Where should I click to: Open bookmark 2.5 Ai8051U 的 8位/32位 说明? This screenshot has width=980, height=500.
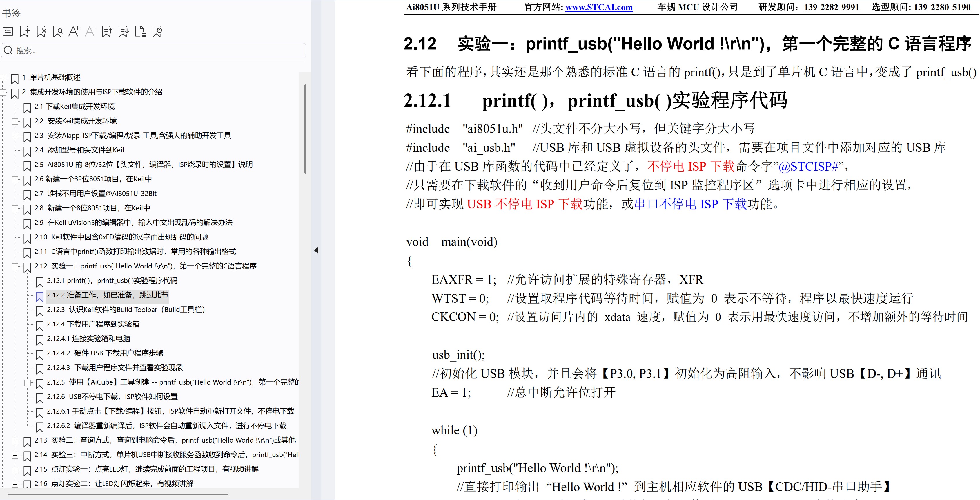144,165
